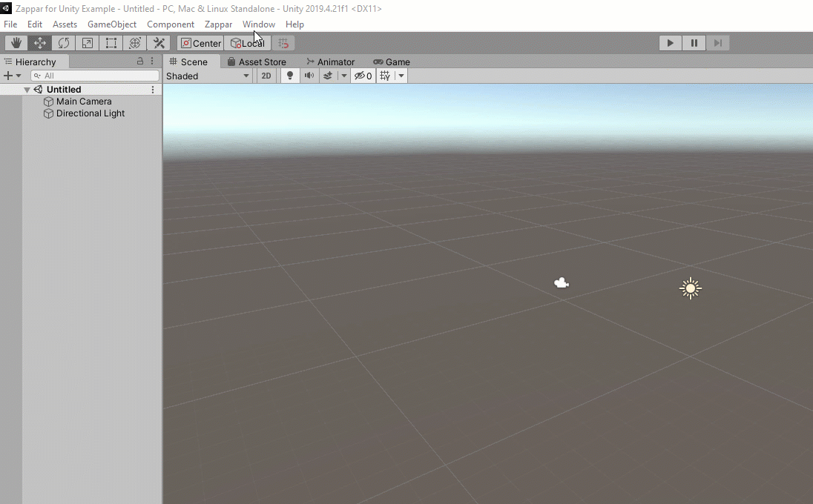The width and height of the screenshot is (813, 504).
Task: Click the camera gizmo in scene
Action: click(562, 283)
